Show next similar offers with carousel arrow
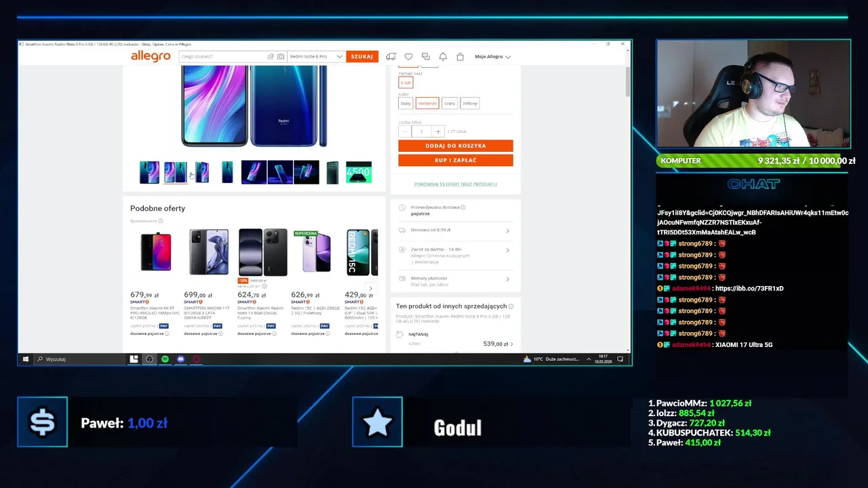This screenshot has height=488, width=868. tap(370, 289)
